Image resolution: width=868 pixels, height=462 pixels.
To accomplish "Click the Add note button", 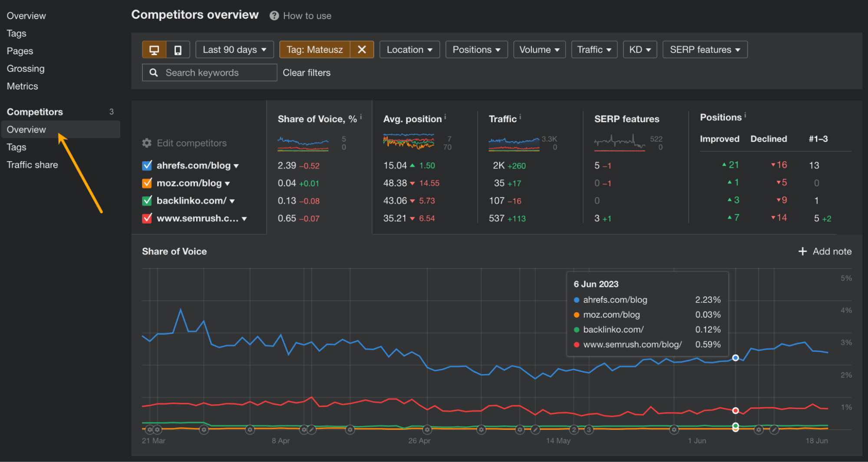I will [x=824, y=251].
